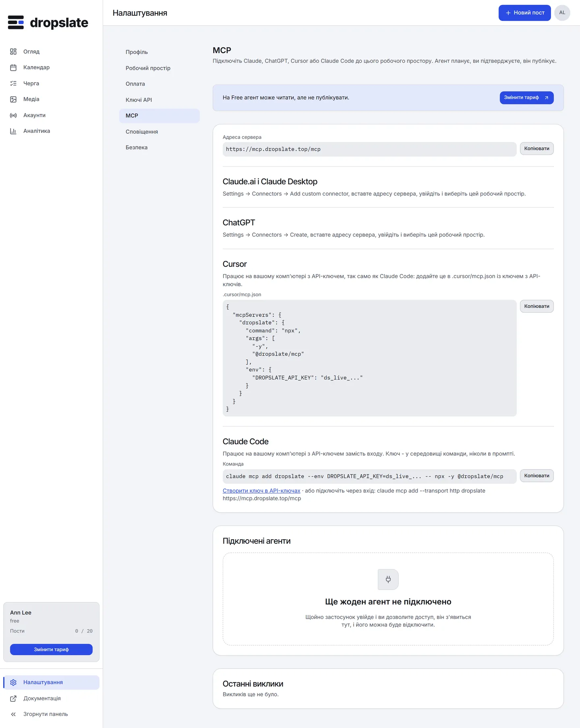Click the Claude.ai і Claude Desktop heading
Screen dimensions: 580x728
270,181
